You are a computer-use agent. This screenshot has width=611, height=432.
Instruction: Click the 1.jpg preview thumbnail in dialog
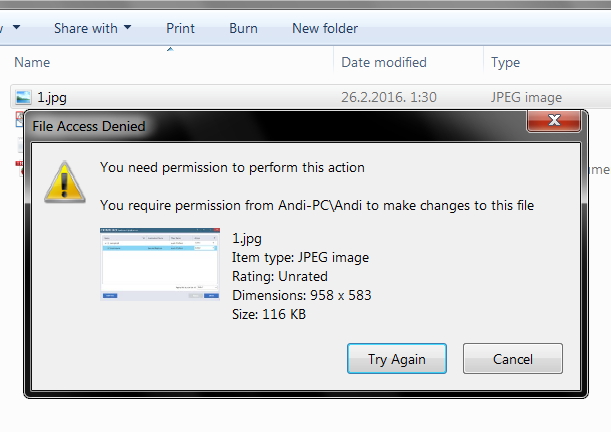coord(159,263)
